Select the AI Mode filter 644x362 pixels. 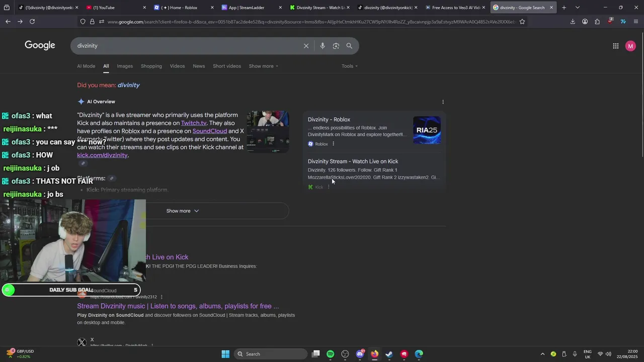[86, 66]
